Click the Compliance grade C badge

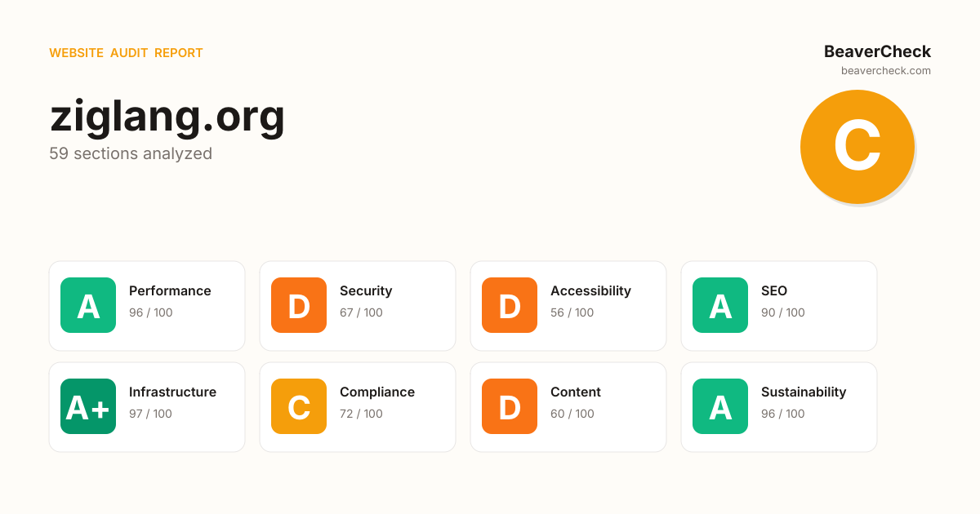pyautogui.click(x=299, y=406)
